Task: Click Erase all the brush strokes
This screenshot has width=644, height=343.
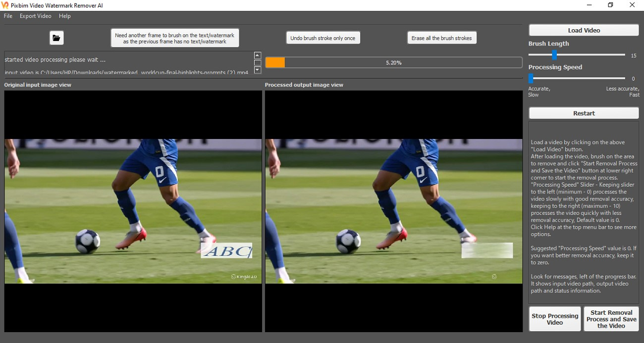Action: point(442,38)
